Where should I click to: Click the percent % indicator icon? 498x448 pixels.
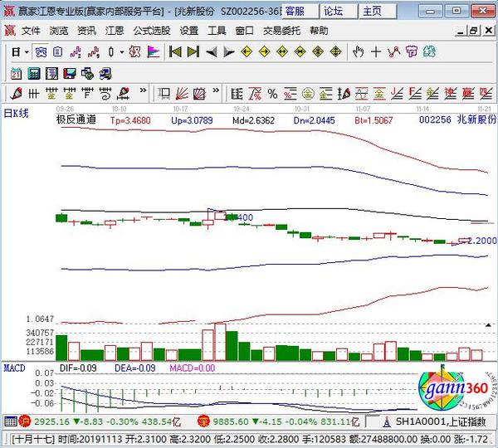pyautogui.click(x=272, y=94)
